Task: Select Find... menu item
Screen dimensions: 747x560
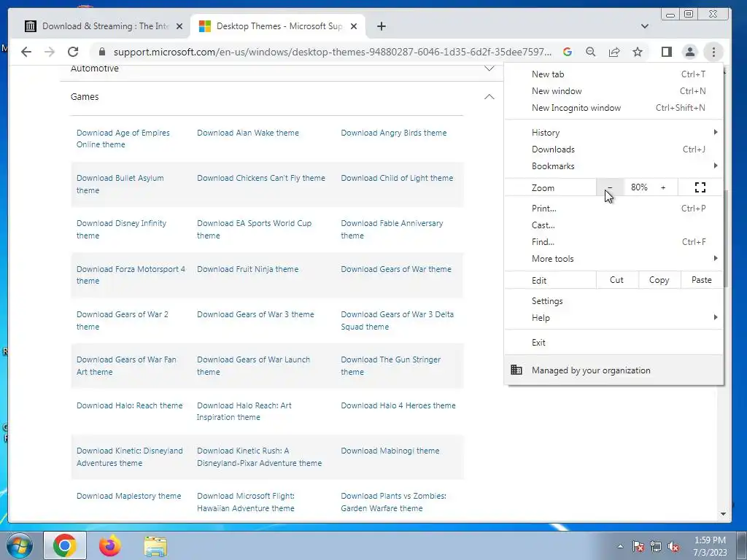Action: pos(614,241)
